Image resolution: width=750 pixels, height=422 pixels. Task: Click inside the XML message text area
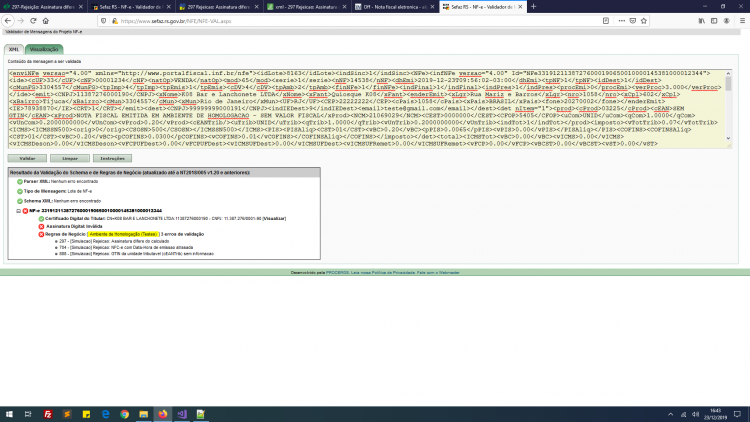pyautogui.click(x=366, y=109)
